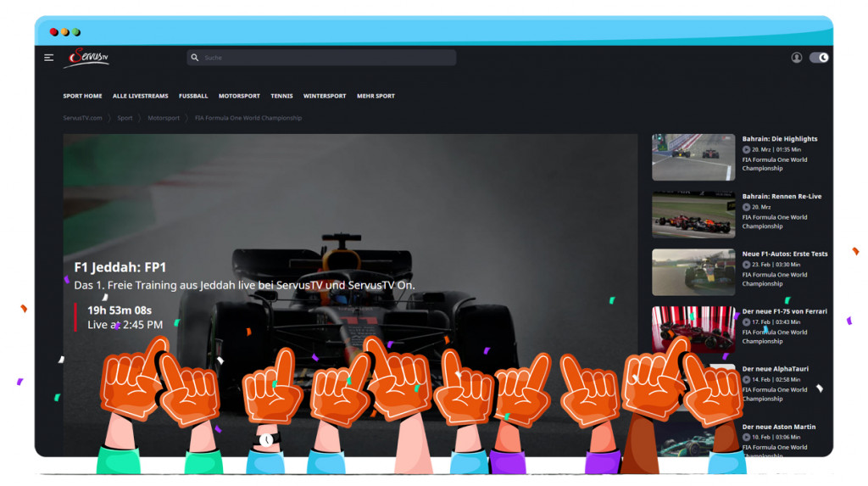This screenshot has height=486, width=868.
Task: Open the Mehr Sport menu
Action: (x=376, y=96)
